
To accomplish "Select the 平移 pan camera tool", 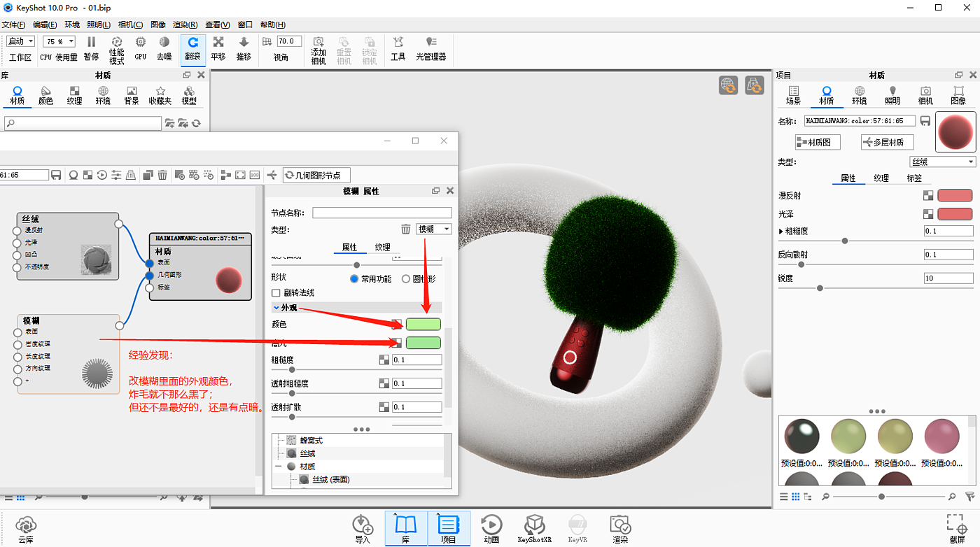I will (x=218, y=43).
